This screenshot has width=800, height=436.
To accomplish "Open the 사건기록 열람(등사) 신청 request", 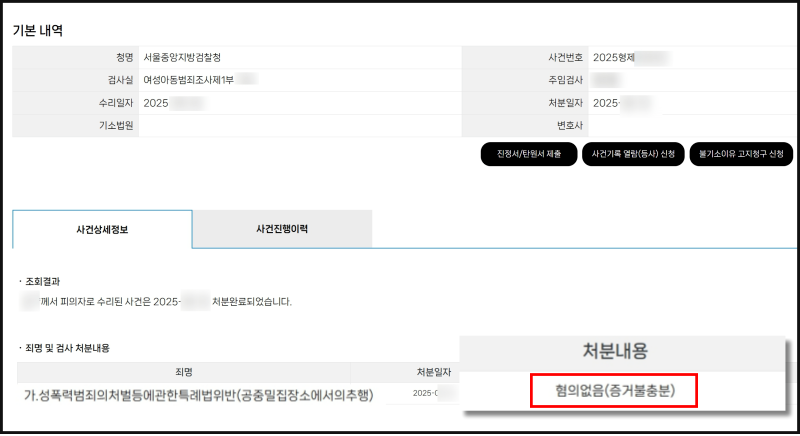I will pyautogui.click(x=633, y=154).
